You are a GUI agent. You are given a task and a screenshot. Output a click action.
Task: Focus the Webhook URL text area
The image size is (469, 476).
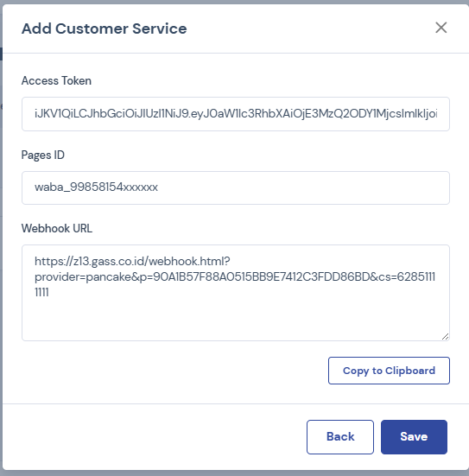pos(236,293)
